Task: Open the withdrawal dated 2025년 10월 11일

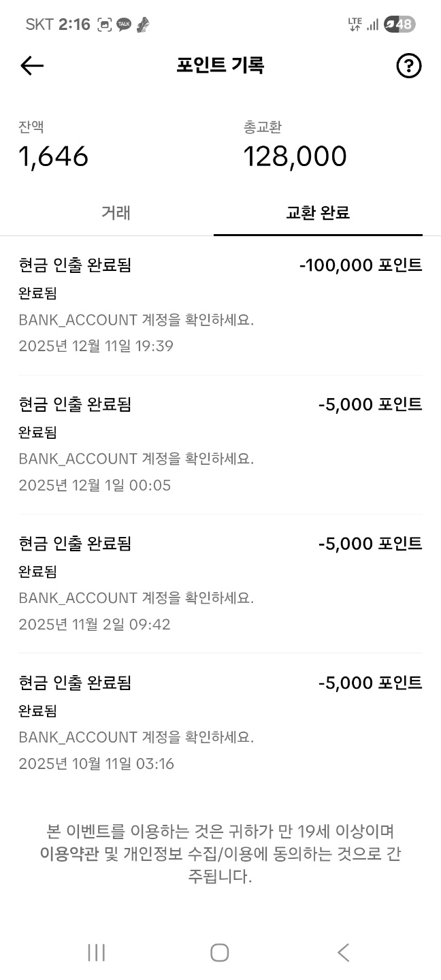Action: click(220, 722)
